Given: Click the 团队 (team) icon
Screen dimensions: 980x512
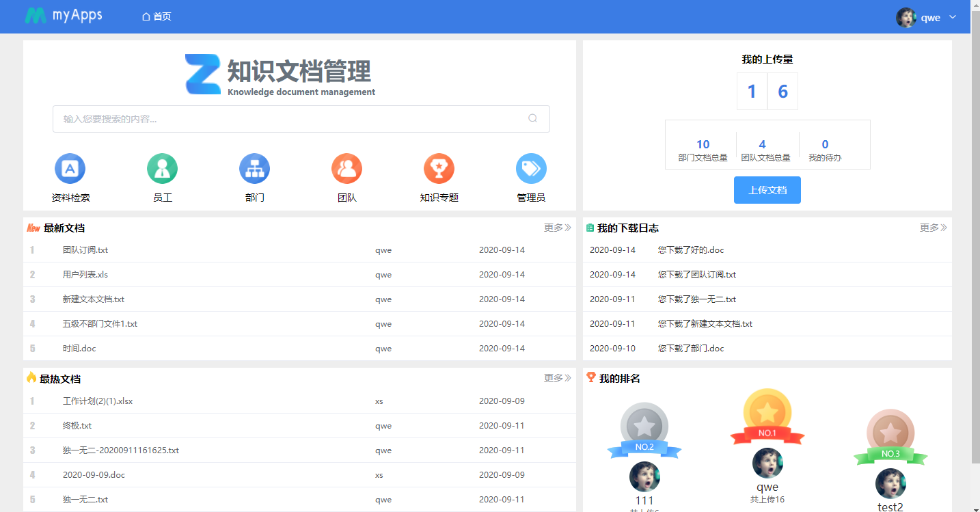Looking at the screenshot, I should [346, 168].
